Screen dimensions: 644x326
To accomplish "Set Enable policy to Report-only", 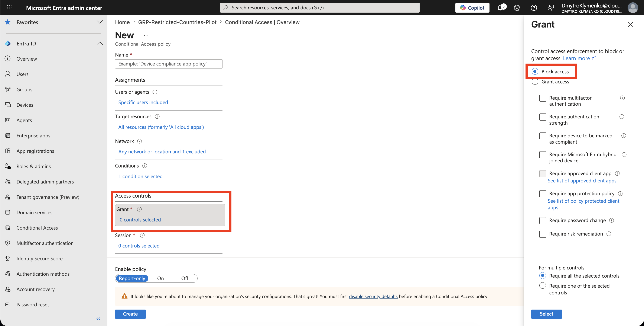I will (x=132, y=278).
